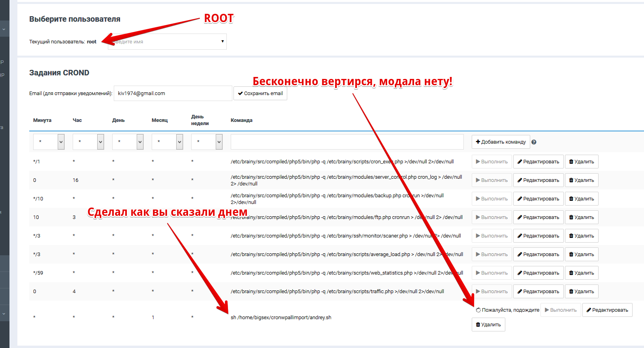Edit the average_load.php cron job
This screenshot has width=644, height=348.
[x=538, y=254]
